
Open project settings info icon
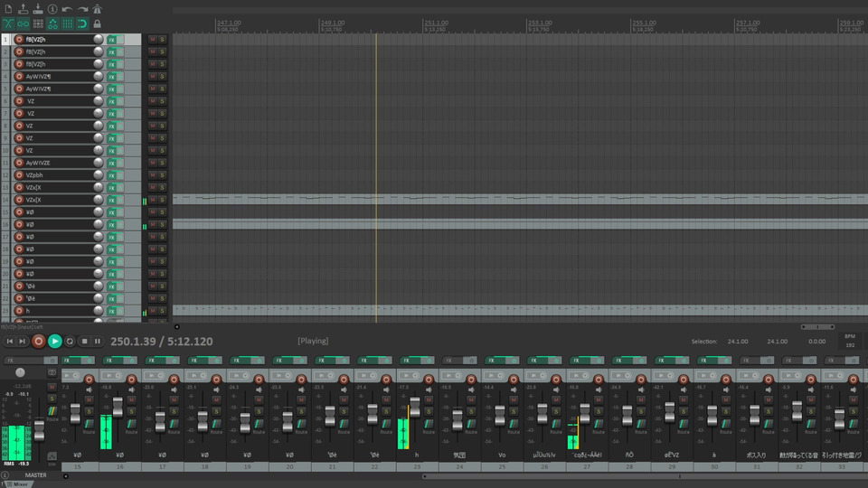[52, 9]
